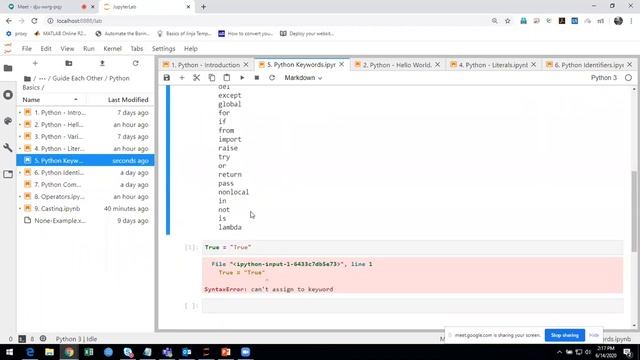Open the Run menu

click(x=89, y=49)
